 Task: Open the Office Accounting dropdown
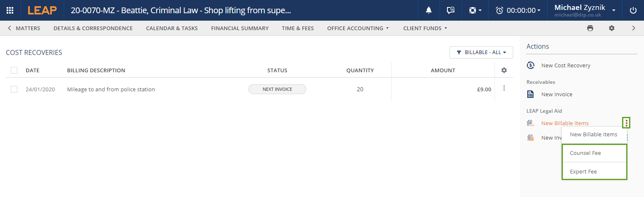[358, 28]
